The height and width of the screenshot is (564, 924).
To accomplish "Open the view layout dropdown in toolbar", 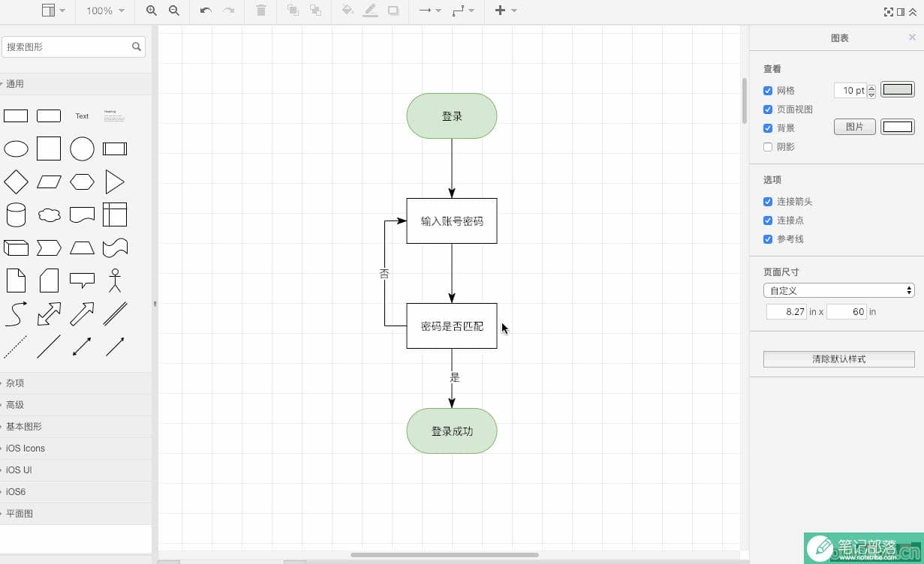I will point(53,10).
